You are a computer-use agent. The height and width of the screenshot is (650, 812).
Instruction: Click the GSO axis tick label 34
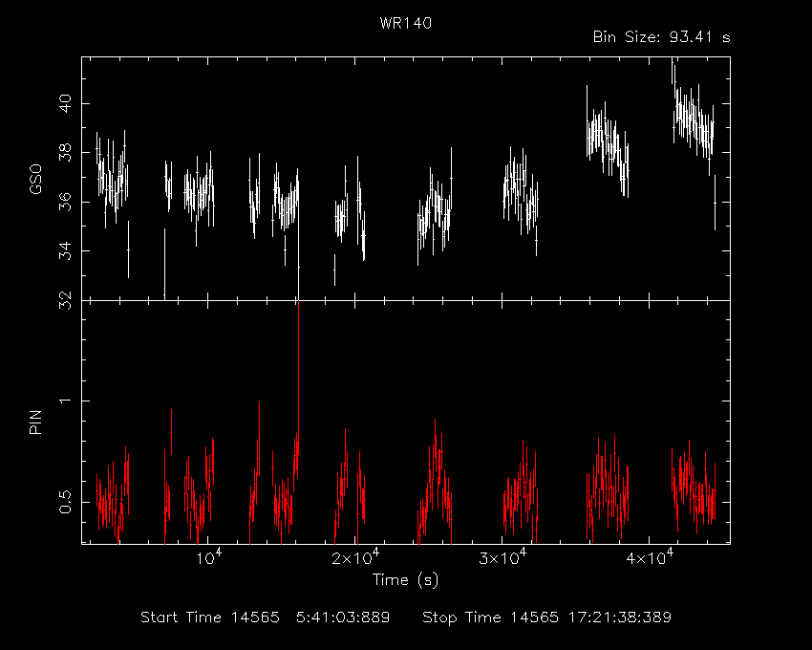coord(65,250)
